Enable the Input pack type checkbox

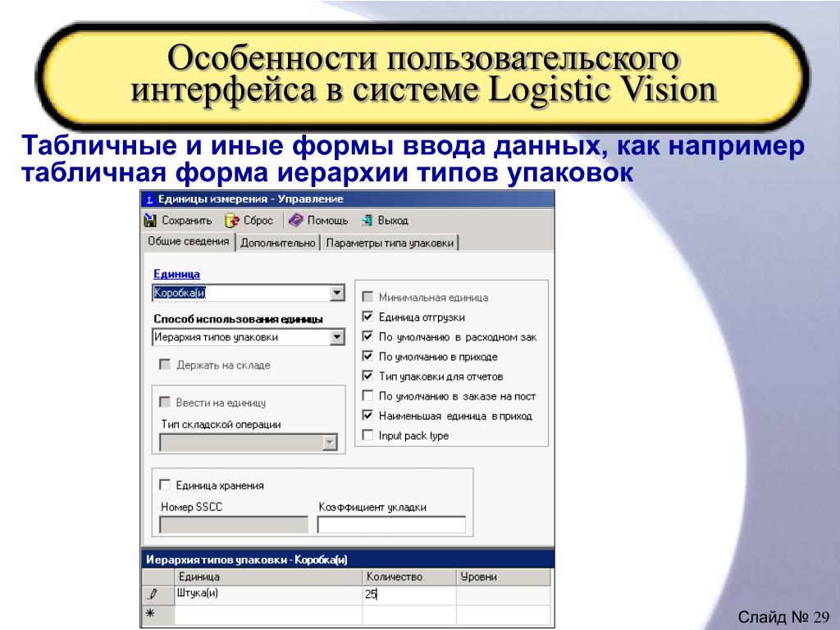[367, 435]
